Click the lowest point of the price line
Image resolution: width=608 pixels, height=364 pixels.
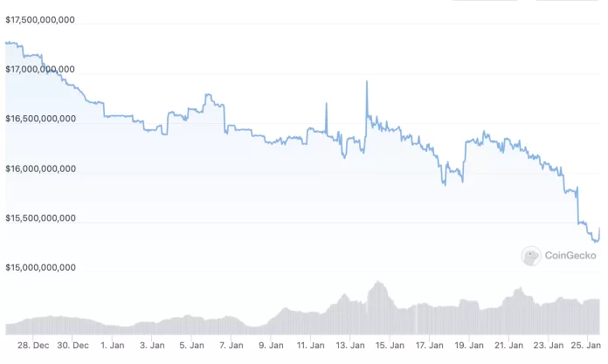(596, 241)
